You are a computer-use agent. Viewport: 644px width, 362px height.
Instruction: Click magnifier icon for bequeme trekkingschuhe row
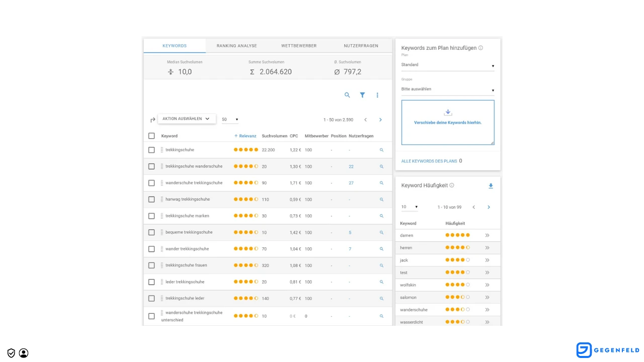pyautogui.click(x=381, y=232)
